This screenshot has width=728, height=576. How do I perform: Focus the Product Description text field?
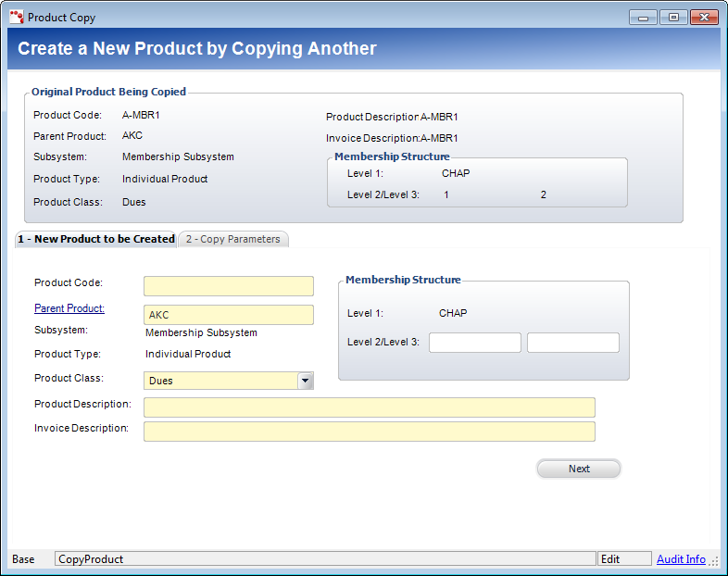(369, 407)
